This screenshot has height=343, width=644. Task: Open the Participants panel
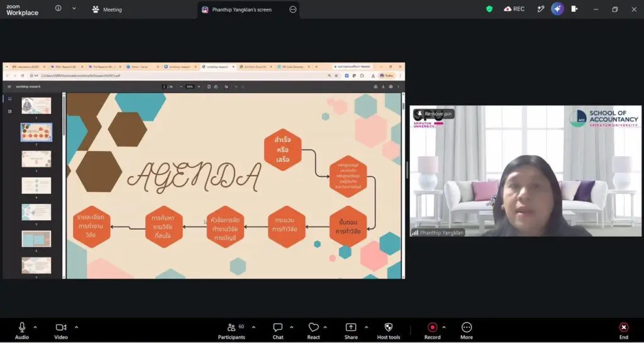[x=231, y=330]
